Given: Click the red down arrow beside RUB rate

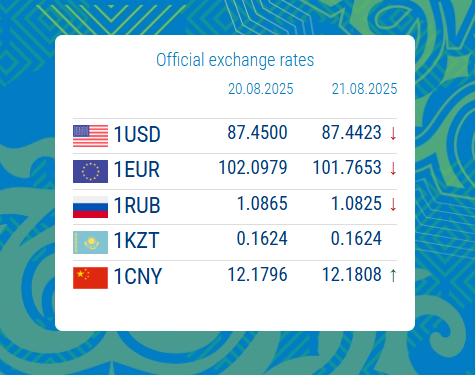Looking at the screenshot, I should point(393,205).
